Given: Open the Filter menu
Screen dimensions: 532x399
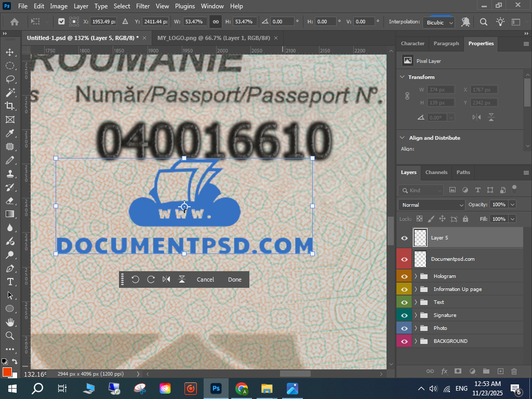Looking at the screenshot, I should [x=142, y=6].
